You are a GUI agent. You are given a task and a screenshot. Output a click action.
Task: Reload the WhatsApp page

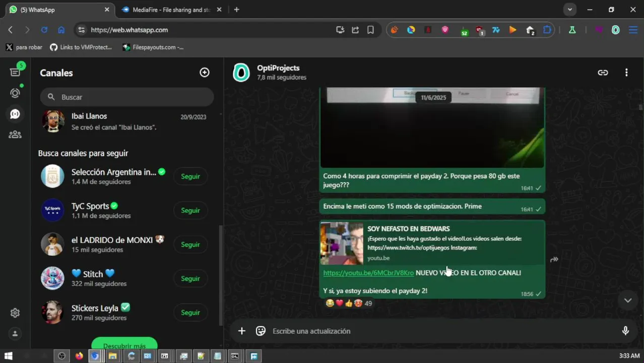(x=44, y=30)
